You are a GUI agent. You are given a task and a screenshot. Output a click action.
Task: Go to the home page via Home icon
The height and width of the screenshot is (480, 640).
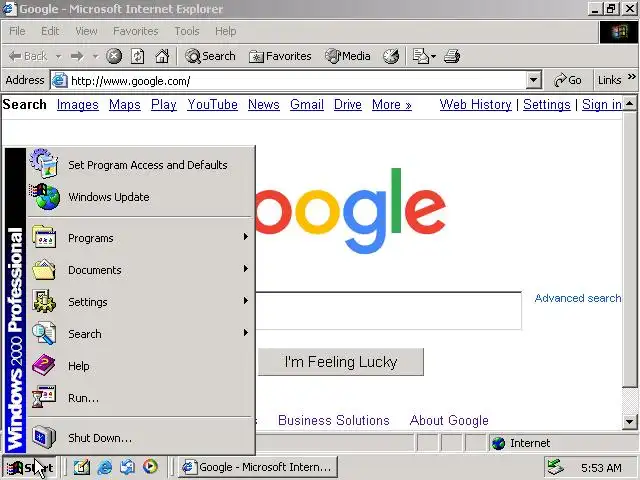(162, 56)
